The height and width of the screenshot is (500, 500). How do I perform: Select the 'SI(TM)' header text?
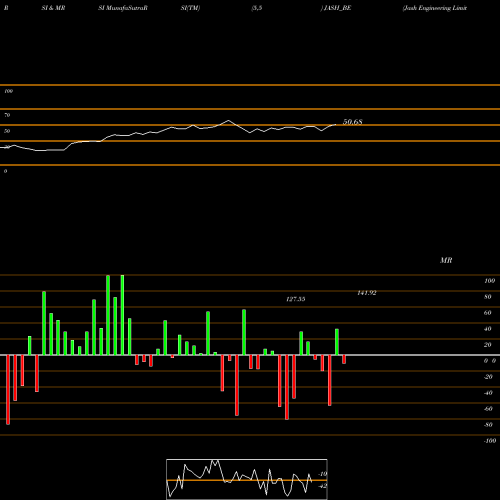(190, 8)
